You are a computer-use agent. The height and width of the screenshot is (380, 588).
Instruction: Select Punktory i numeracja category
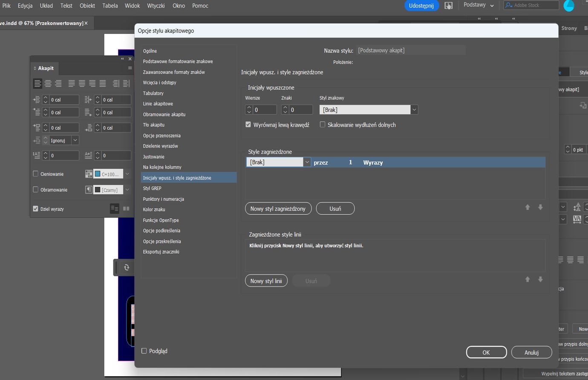point(189,199)
